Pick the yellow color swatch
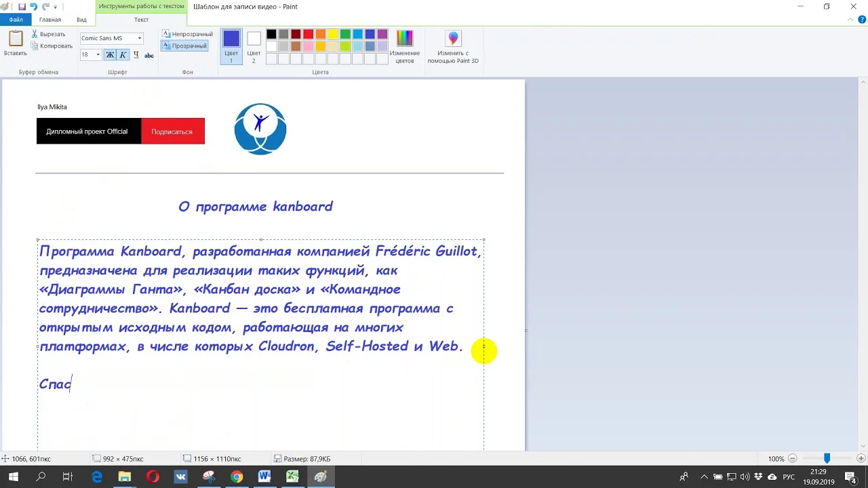Viewport: 868px width, 488px height. coord(333,34)
